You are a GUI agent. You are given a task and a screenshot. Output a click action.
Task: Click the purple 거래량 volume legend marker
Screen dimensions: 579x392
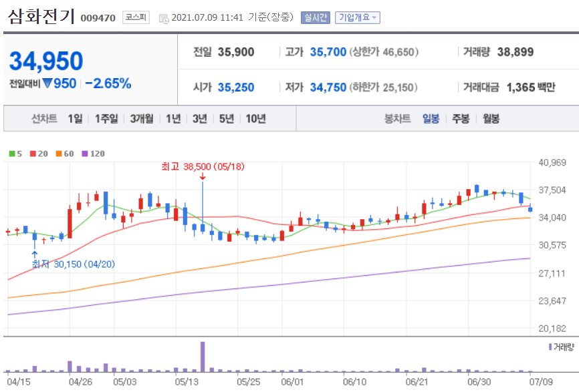pyautogui.click(x=550, y=347)
